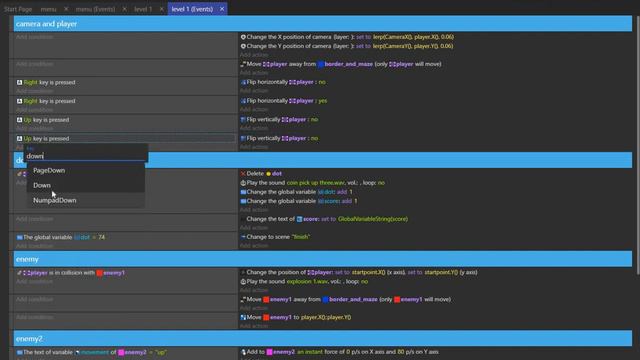This screenshot has width=640, height=360.
Task: Click the variable icon of "dot = 74" condition
Action: [x=19, y=237]
